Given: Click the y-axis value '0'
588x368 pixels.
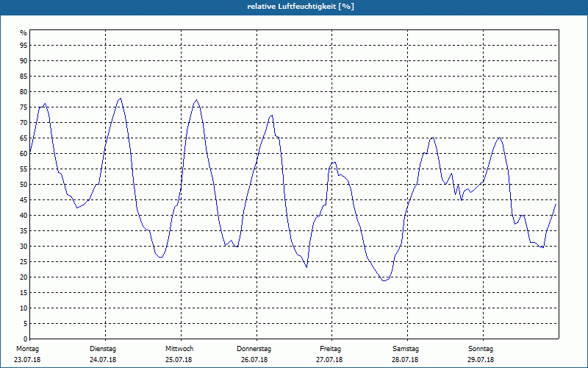Looking at the screenshot, I should [26, 339].
